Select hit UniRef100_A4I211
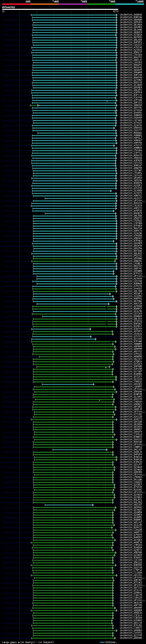 (x=131, y=575)
